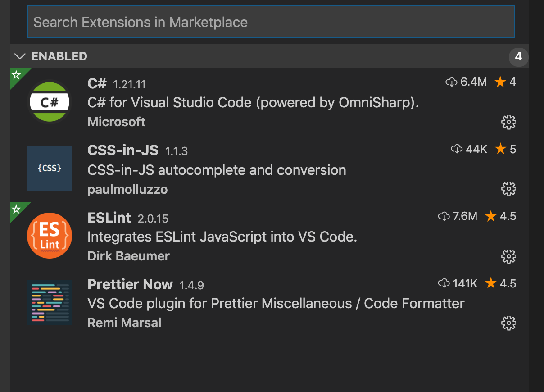544x392 pixels.
Task: Open settings gear for CSS-in-JS
Action: click(x=508, y=189)
